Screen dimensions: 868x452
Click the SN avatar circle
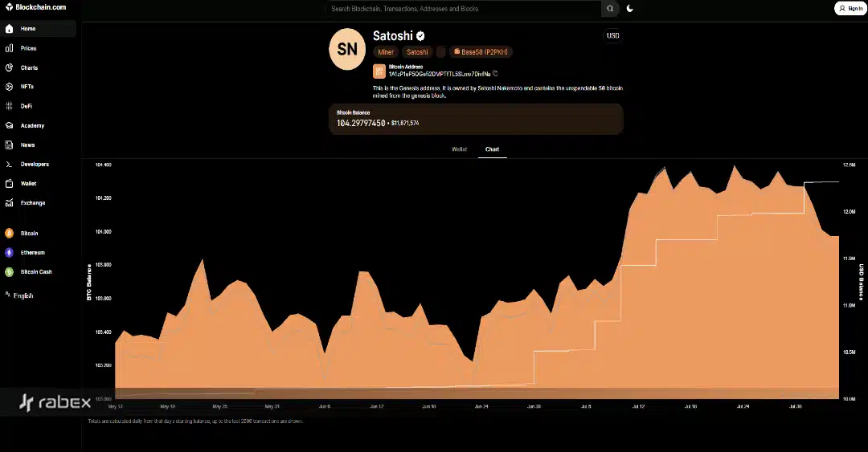point(347,49)
